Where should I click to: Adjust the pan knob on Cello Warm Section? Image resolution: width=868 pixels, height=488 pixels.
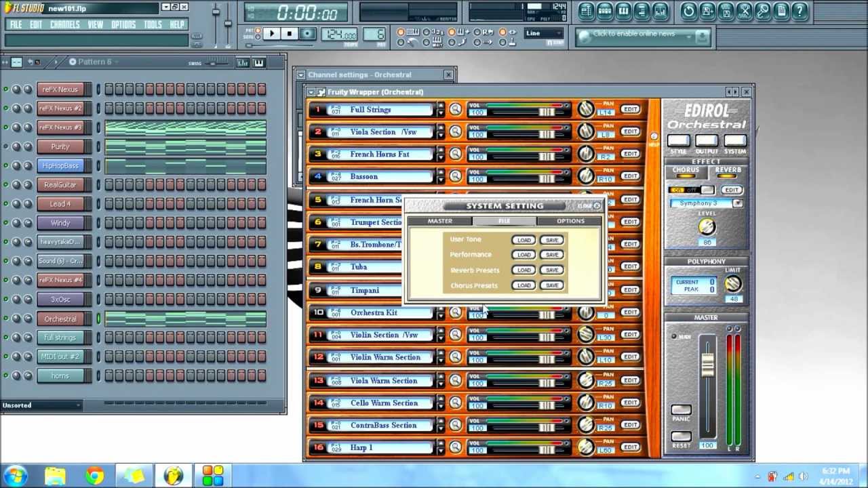[586, 403]
